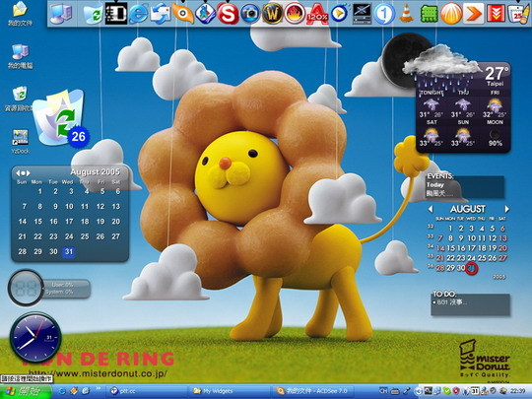Launch ACDSee orange eye icon in dock
532x399 pixels.
[x=183, y=14]
